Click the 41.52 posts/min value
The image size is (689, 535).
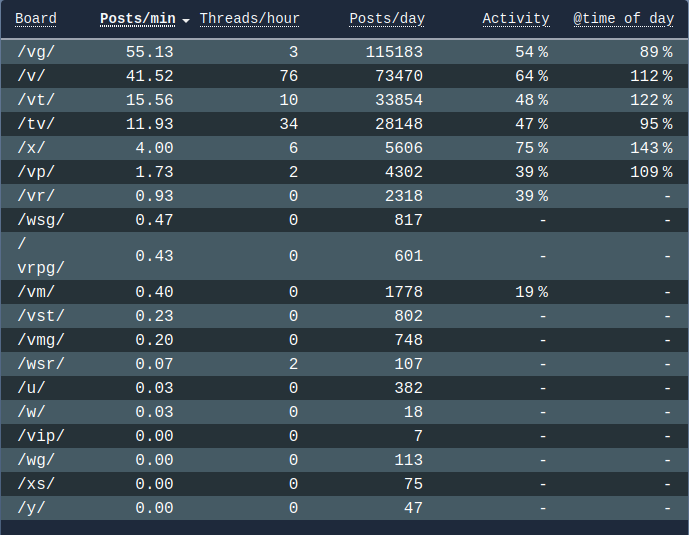tap(150, 76)
